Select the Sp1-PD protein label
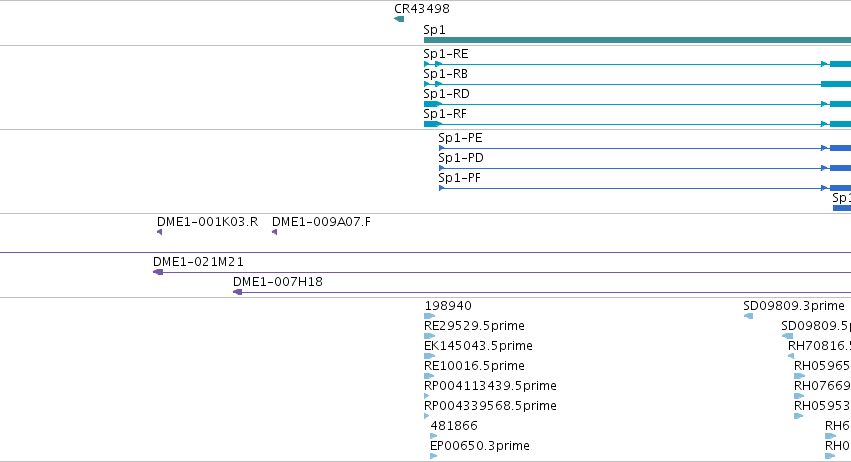This screenshot has width=851, height=462. [461, 158]
